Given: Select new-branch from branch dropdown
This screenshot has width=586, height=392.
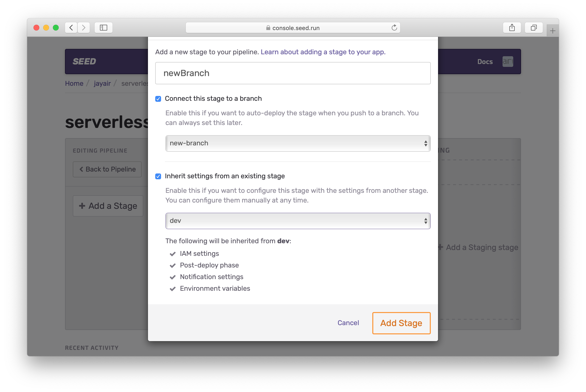Looking at the screenshot, I should pyautogui.click(x=297, y=143).
